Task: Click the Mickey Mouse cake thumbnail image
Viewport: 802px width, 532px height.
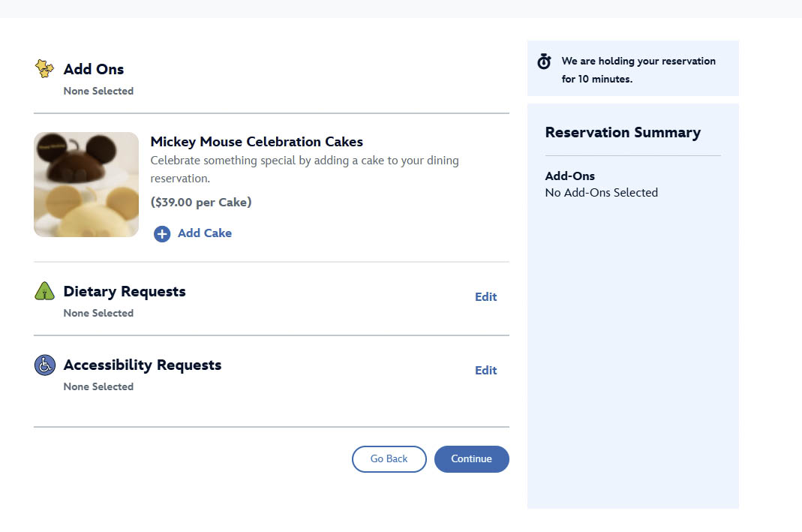Action: (86, 185)
